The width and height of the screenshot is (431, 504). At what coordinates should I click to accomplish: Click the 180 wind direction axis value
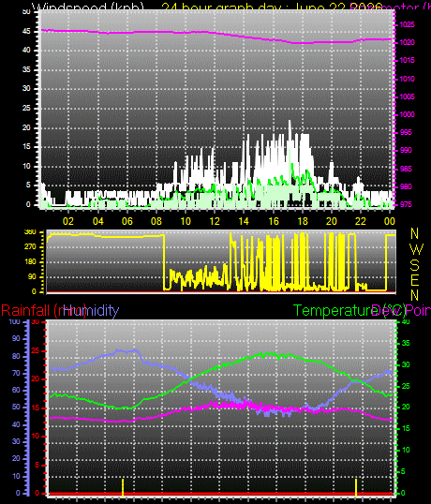(x=30, y=262)
